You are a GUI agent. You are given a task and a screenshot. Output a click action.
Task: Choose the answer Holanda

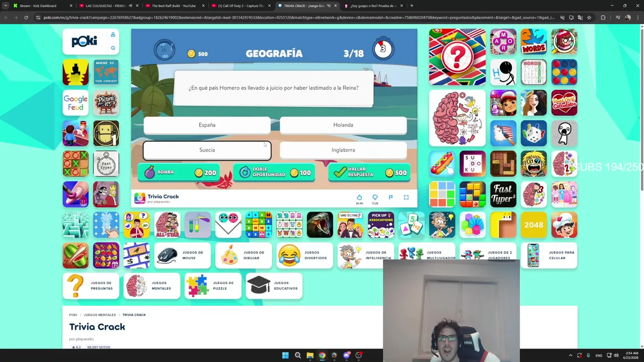pos(343,125)
